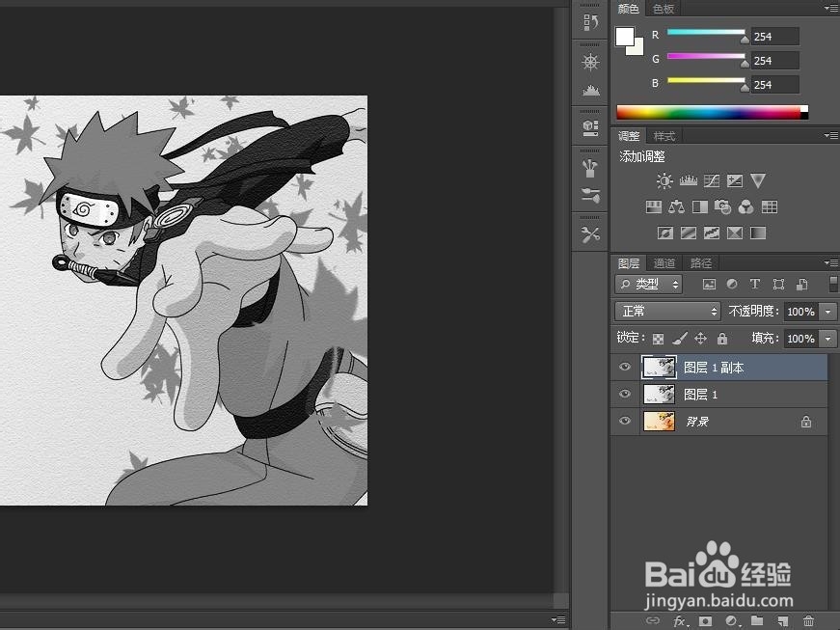The height and width of the screenshot is (630, 840).
Task: Add an Exposure adjustment layer
Action: coord(735,181)
